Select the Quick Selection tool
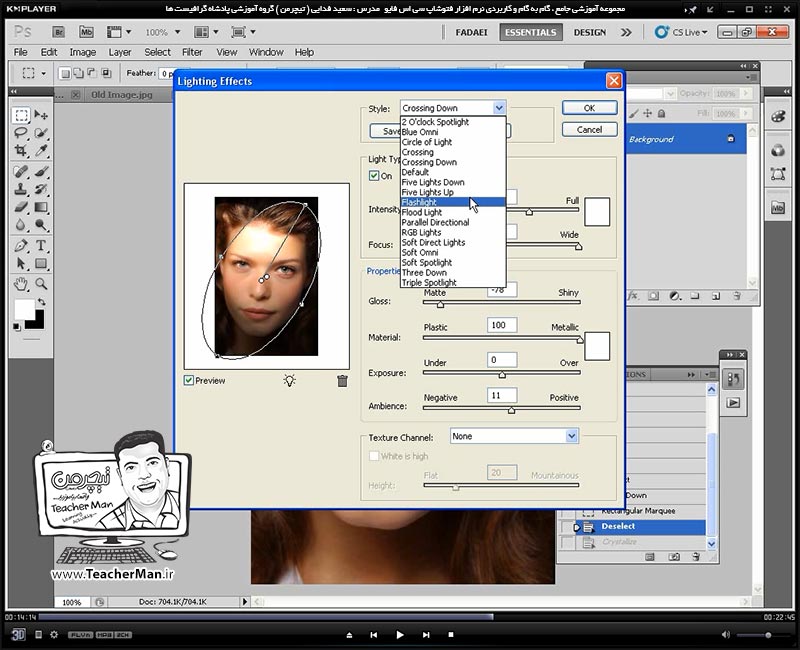Screen dimensions: 800x650 [41, 133]
